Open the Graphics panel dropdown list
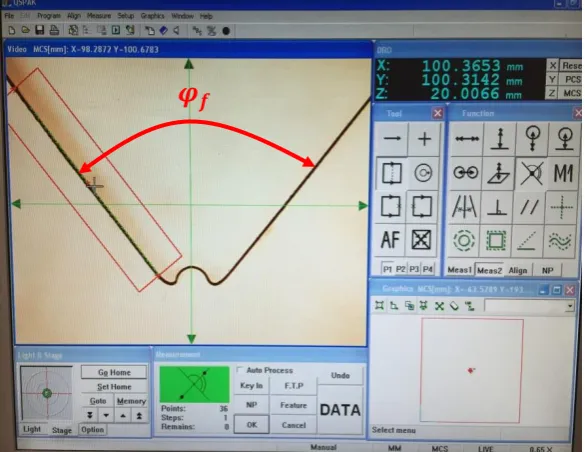The height and width of the screenshot is (452, 585). [570, 306]
